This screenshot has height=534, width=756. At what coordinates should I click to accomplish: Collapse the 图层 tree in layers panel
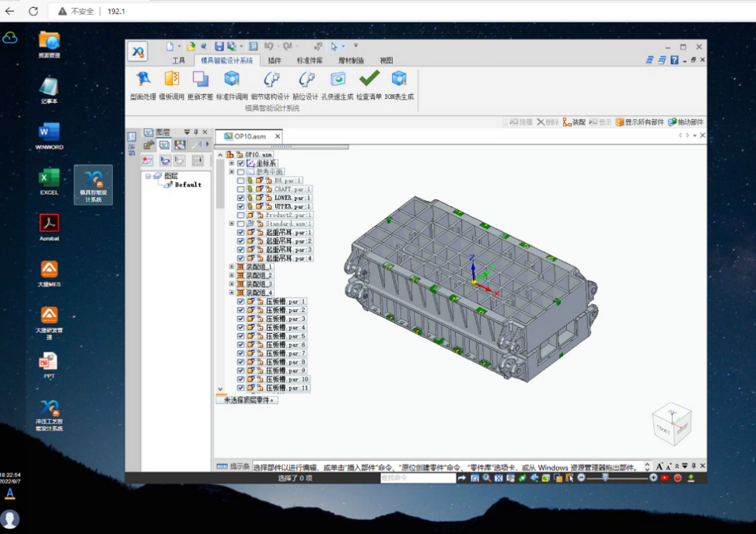coord(148,176)
